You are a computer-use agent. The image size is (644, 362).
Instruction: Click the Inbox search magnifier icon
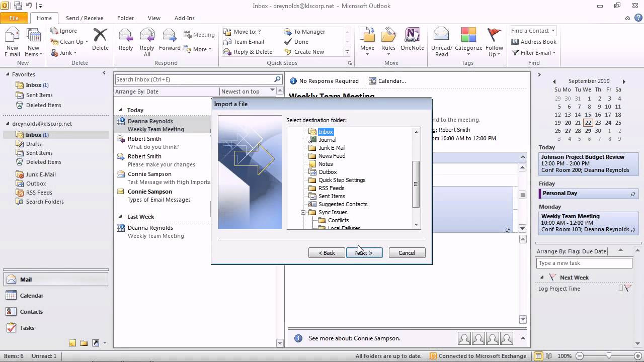tap(277, 79)
